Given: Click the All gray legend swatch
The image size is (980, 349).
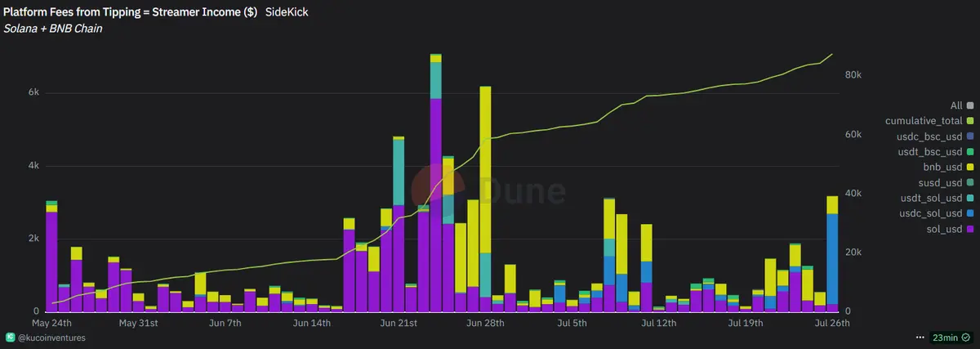Looking at the screenshot, I should [x=970, y=105].
